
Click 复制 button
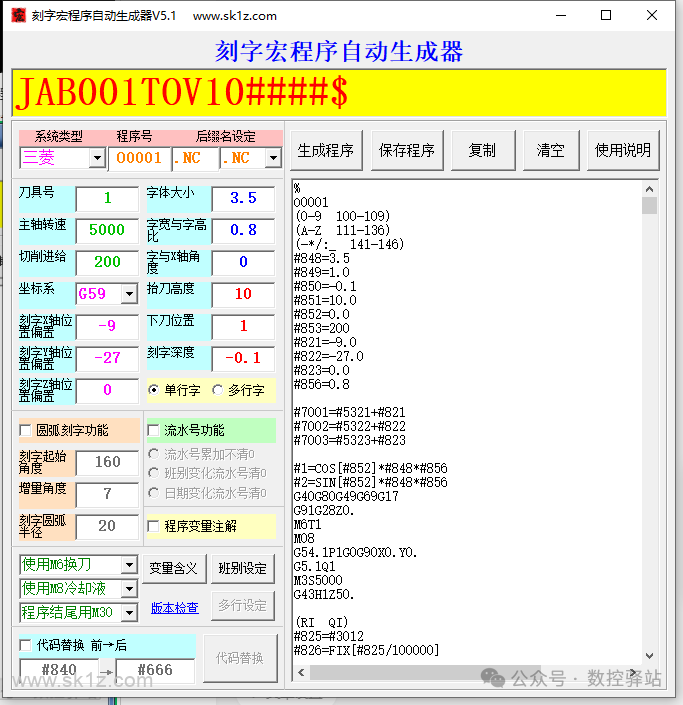tap(483, 151)
